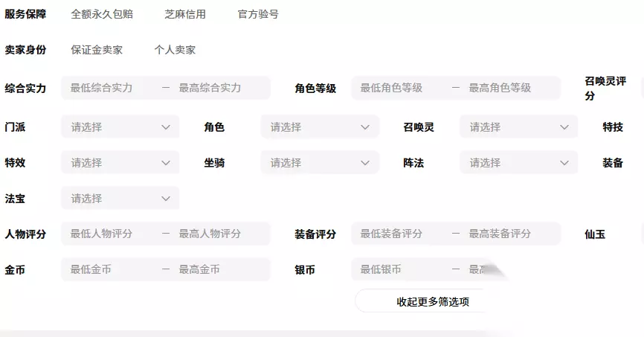Expand the 法宝 dropdown
The height and width of the screenshot is (337, 644).
click(120, 199)
